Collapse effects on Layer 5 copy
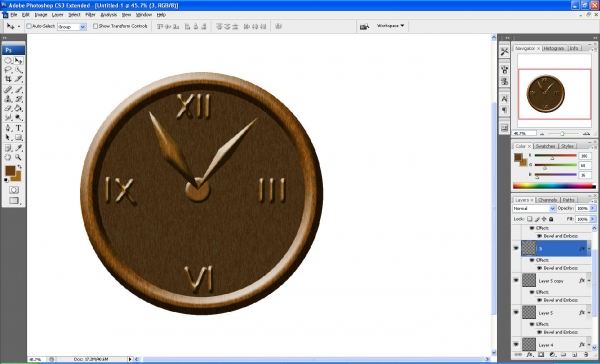 click(x=589, y=281)
